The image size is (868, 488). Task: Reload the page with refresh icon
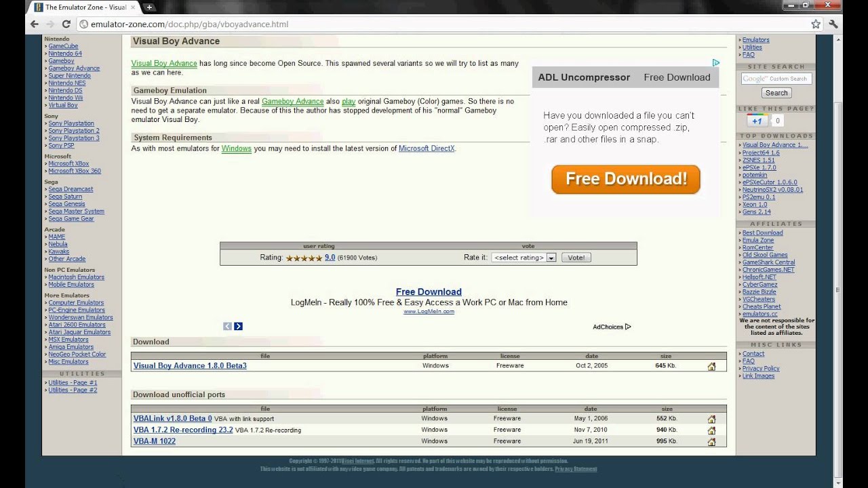click(x=66, y=24)
